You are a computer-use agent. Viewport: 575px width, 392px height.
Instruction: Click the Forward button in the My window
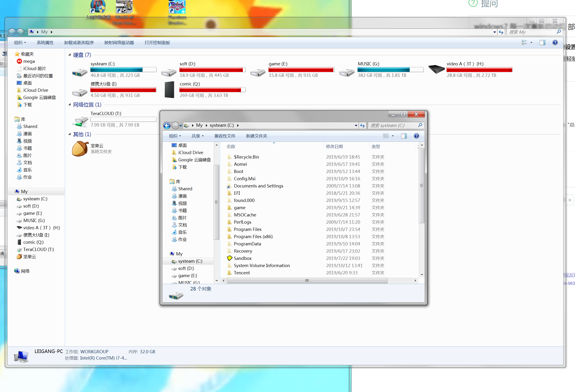pyautogui.click(x=20, y=32)
